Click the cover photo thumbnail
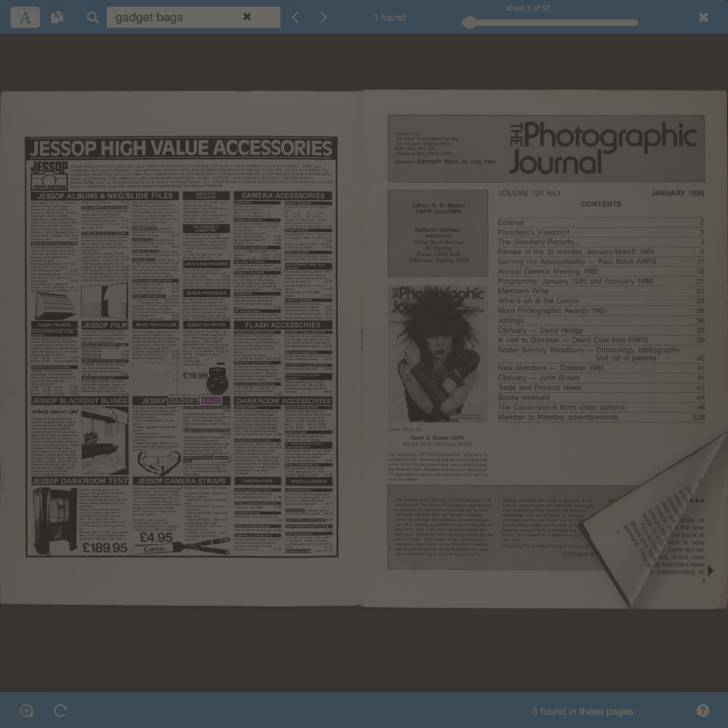 [438, 354]
